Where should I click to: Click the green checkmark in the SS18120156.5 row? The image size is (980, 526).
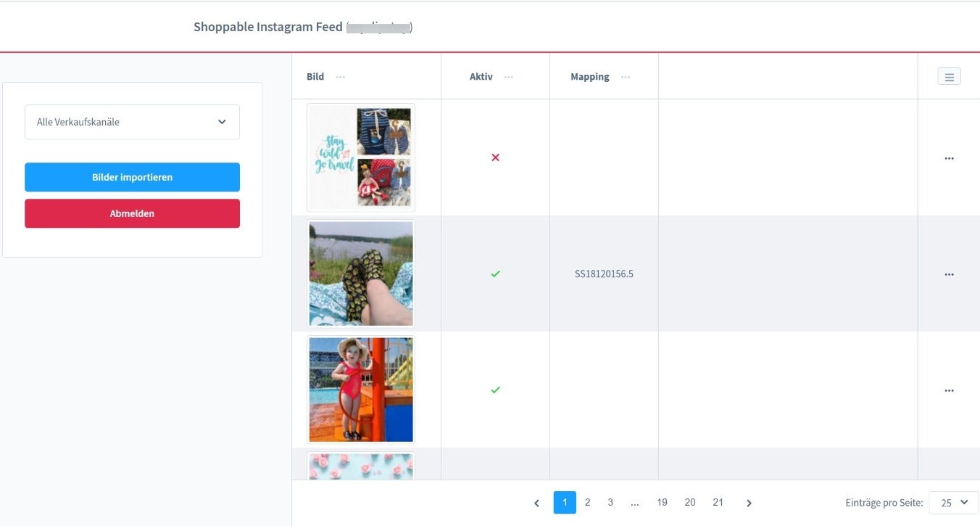coord(495,274)
